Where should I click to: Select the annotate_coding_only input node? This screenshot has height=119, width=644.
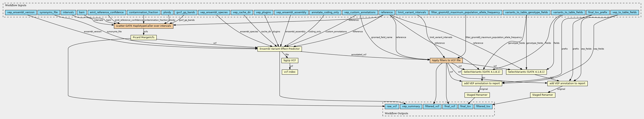[325, 12]
